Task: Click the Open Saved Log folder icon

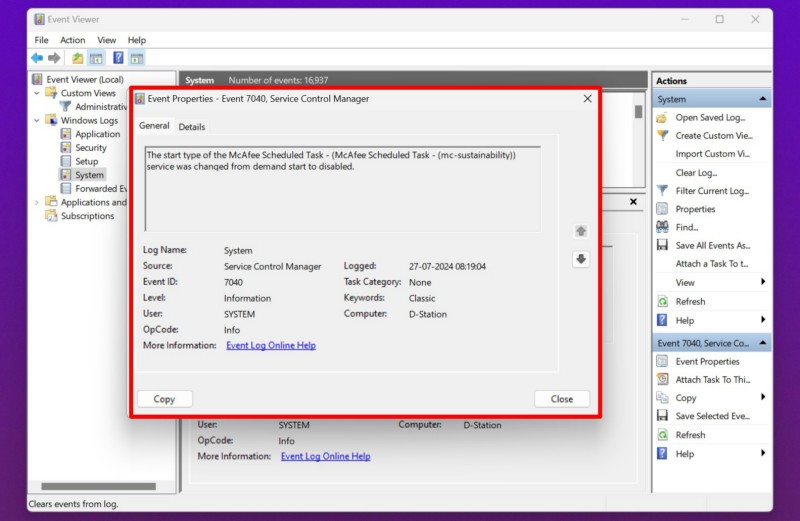Action: [x=662, y=118]
